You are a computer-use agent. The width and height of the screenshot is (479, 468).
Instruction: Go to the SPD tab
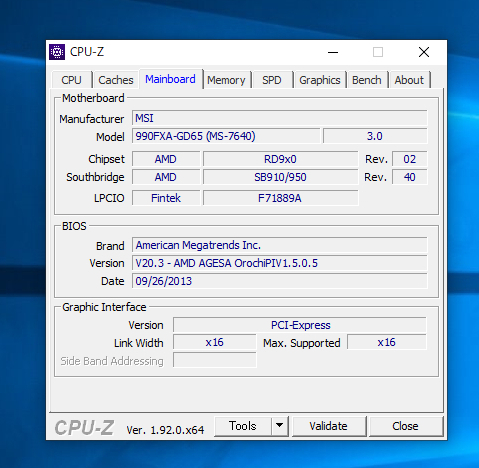(x=272, y=80)
